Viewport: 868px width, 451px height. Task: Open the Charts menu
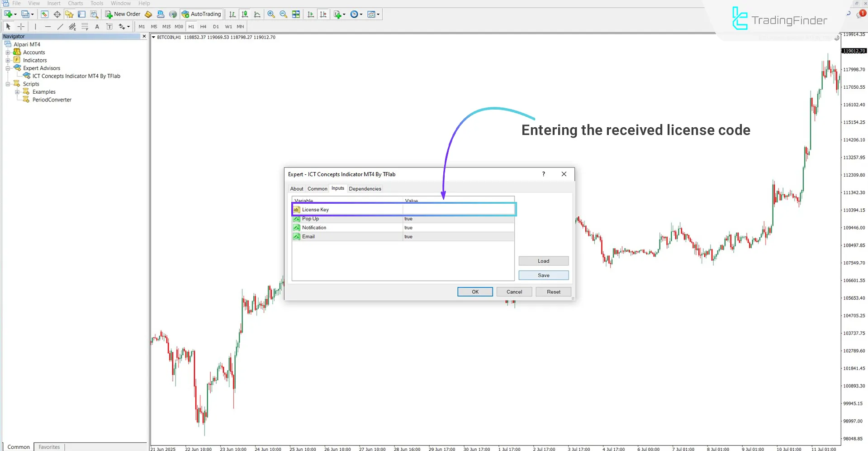75,3
